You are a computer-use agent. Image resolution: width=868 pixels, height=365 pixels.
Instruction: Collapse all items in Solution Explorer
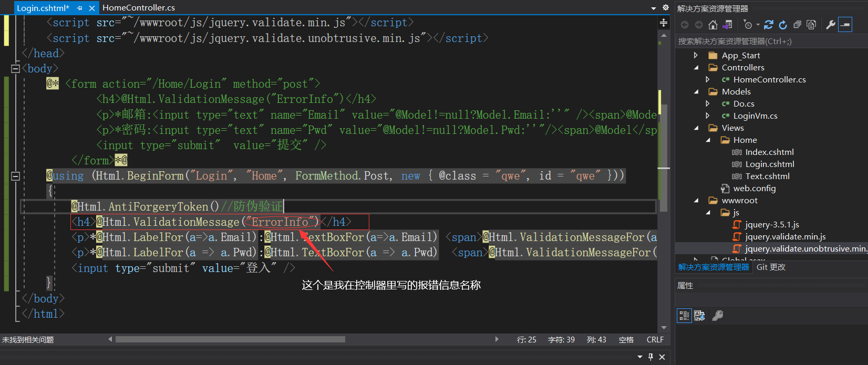[x=797, y=25]
